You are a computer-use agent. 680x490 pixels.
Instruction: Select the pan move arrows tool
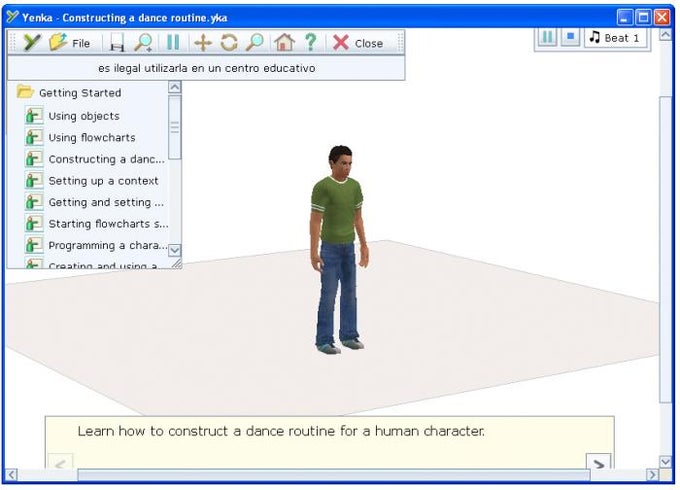[x=203, y=43]
